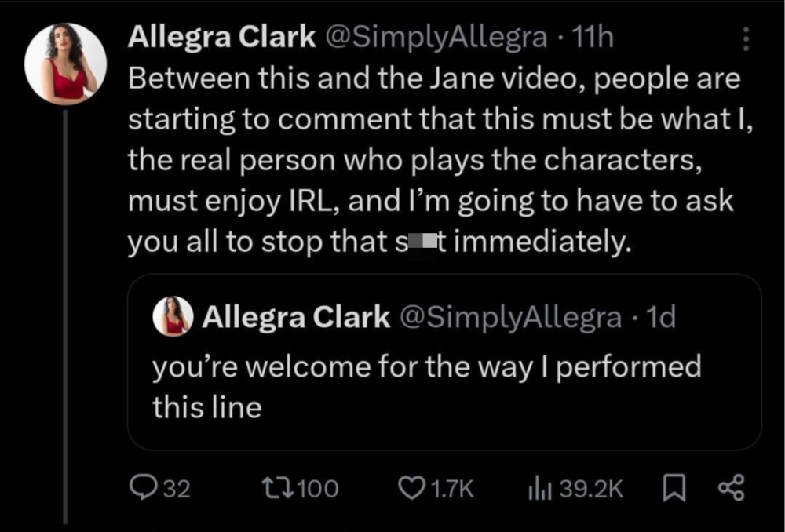
Task: Click the @SimplyAllegra handle in quoted tweet
Action: 510,317
